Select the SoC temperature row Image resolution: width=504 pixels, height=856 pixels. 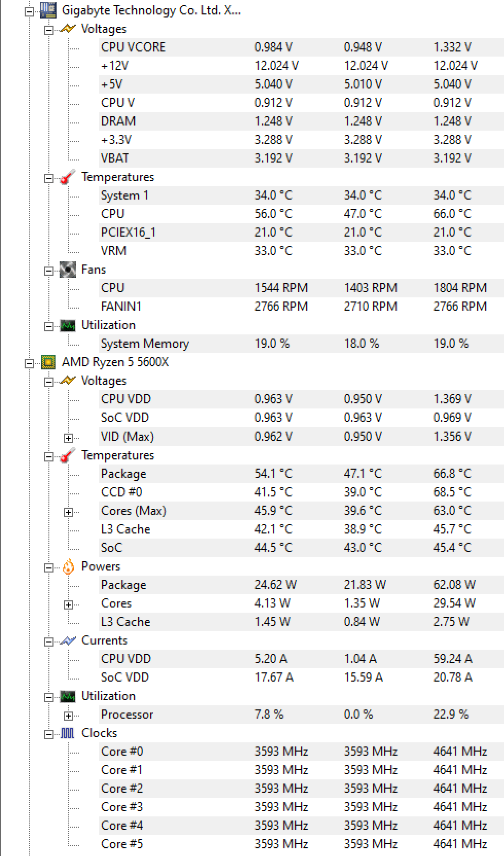tap(301, 548)
